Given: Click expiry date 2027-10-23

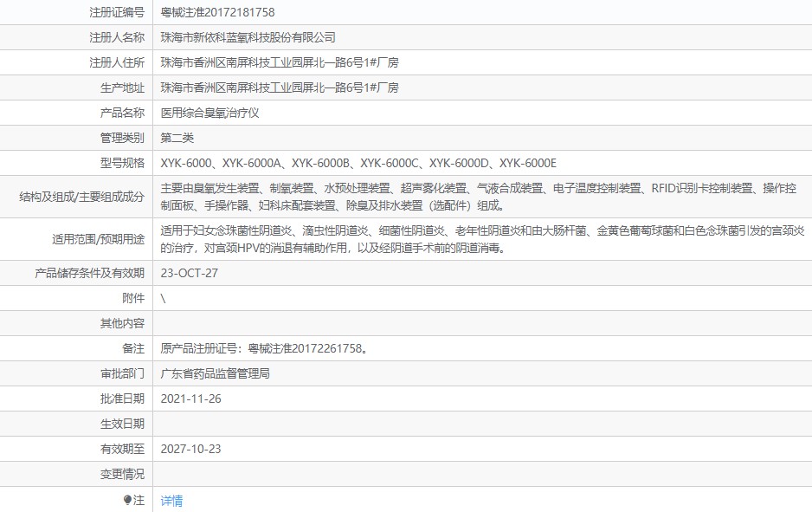Looking at the screenshot, I should click(x=190, y=449).
